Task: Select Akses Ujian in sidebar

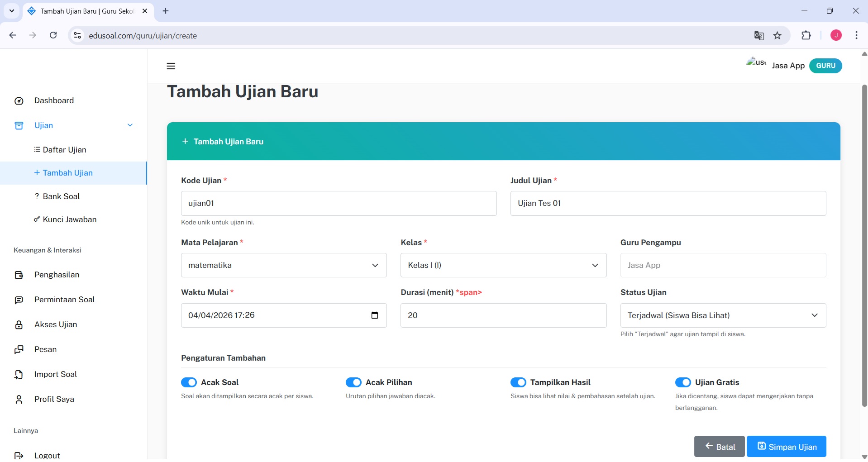Action: [56, 324]
